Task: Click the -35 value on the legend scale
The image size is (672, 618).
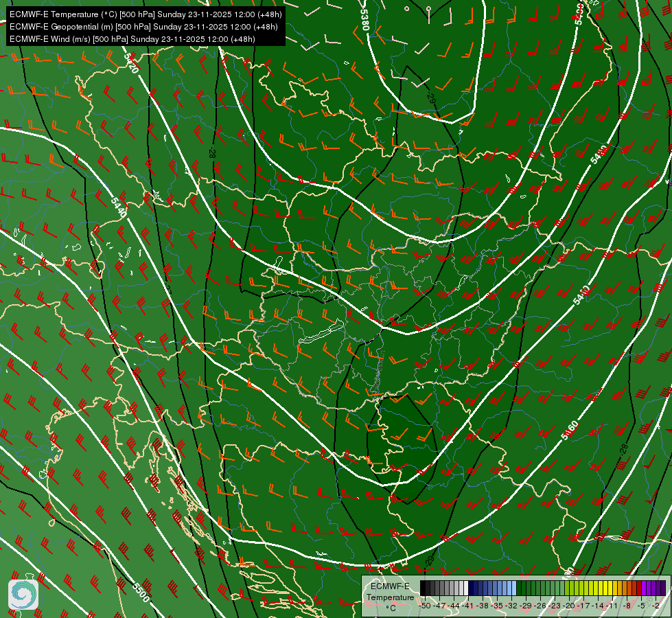Action: pos(497,606)
